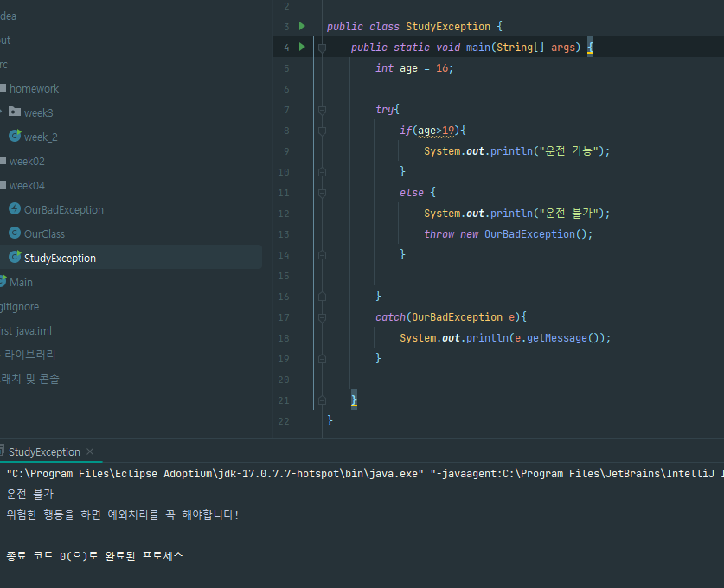The height and width of the screenshot is (588, 724).
Task: Click the class name StudyException in code
Action: click(x=448, y=27)
